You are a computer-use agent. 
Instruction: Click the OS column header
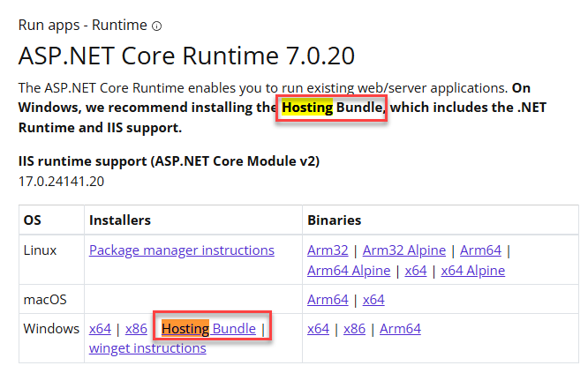tap(33, 220)
